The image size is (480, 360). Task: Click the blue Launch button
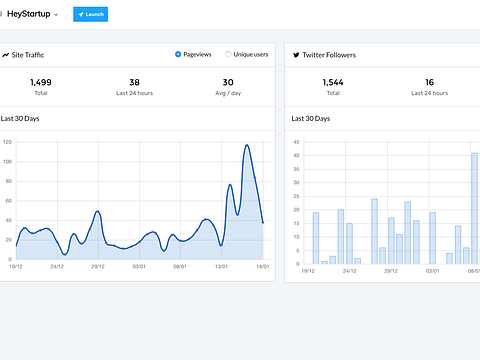(90, 14)
